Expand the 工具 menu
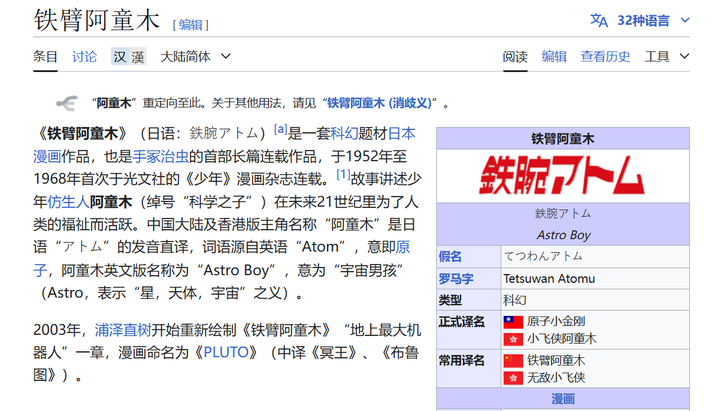Image resolution: width=720 pixels, height=411 pixels. point(667,56)
